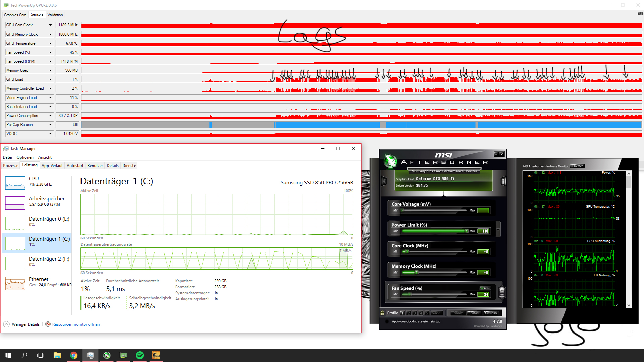This screenshot has width=644, height=362.
Task: Open GPU Core Clock sensor dropdown
Action: click(x=50, y=25)
